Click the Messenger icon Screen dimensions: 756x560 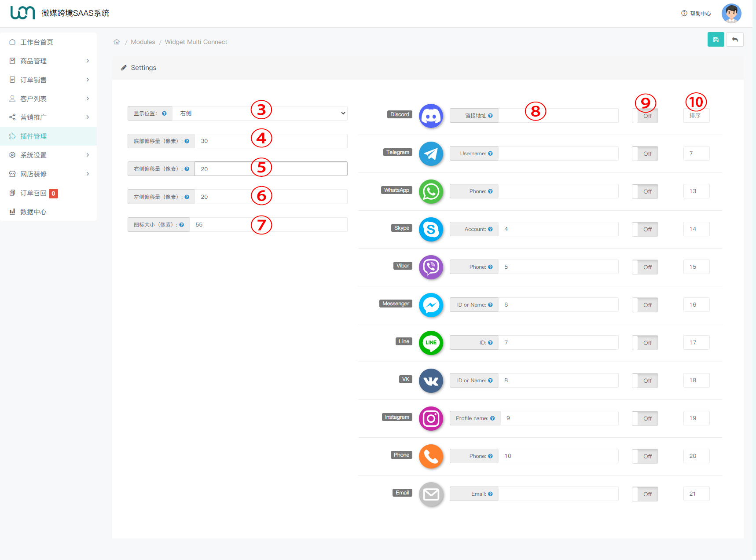(431, 305)
